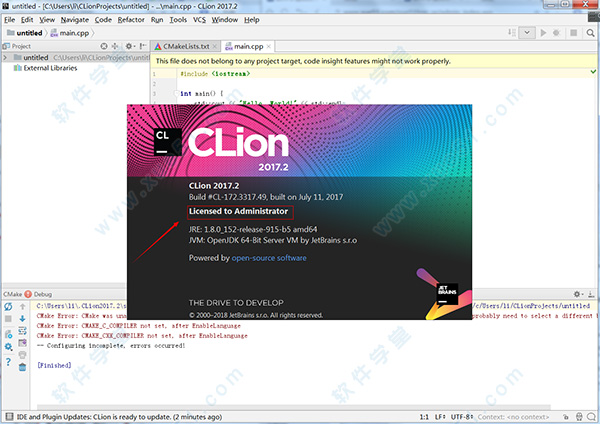Expand the untitled project folder
Screen dimensions: 600x424
(5, 57)
